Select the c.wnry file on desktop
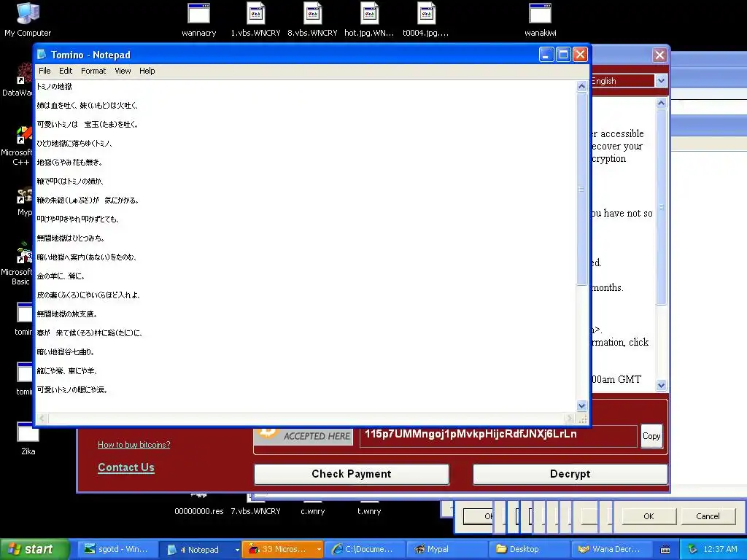747x560 pixels. point(312,510)
